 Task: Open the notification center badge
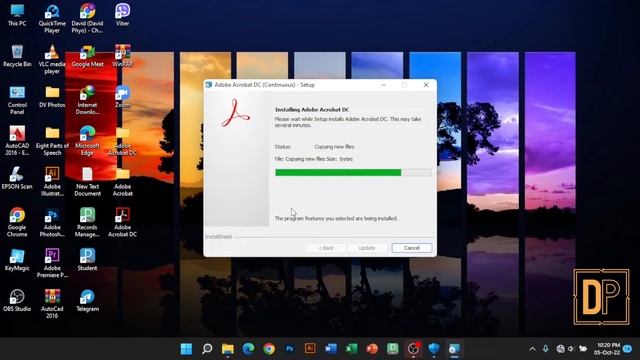click(628, 349)
